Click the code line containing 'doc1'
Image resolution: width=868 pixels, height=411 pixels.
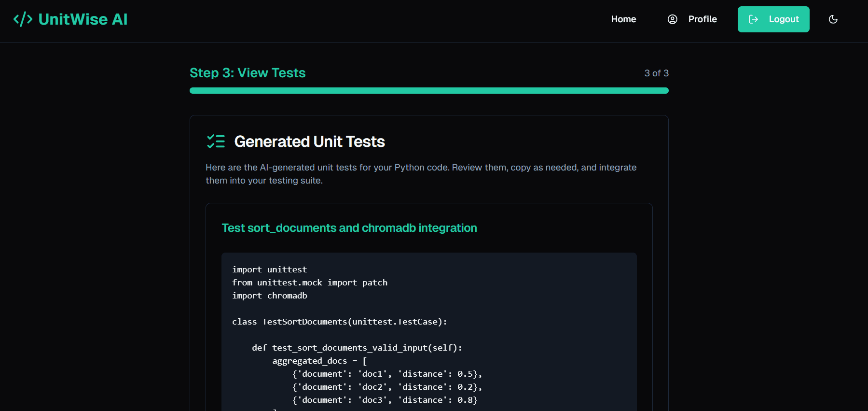[x=387, y=374]
